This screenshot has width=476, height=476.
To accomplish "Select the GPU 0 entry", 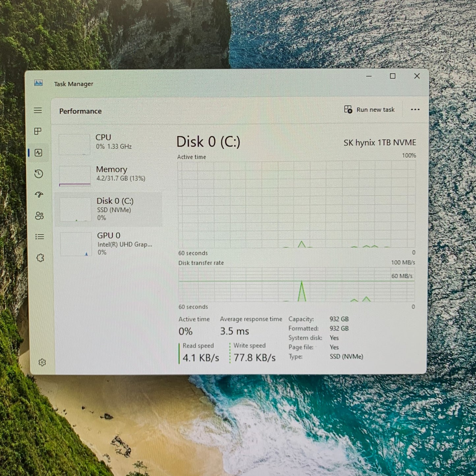I will point(109,244).
